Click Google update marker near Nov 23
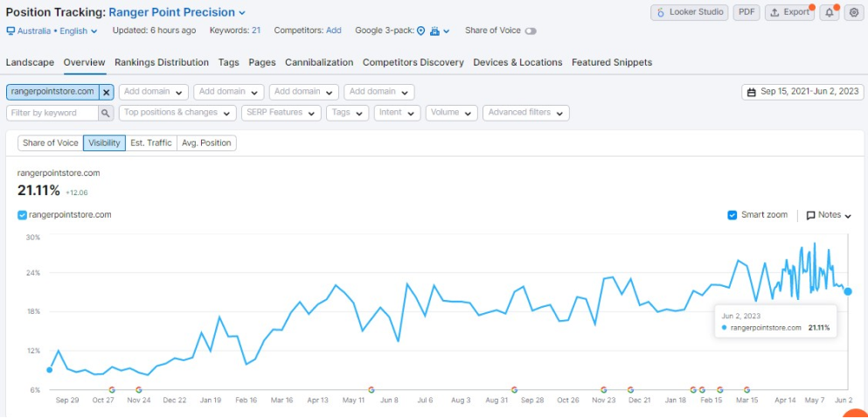 click(x=604, y=390)
